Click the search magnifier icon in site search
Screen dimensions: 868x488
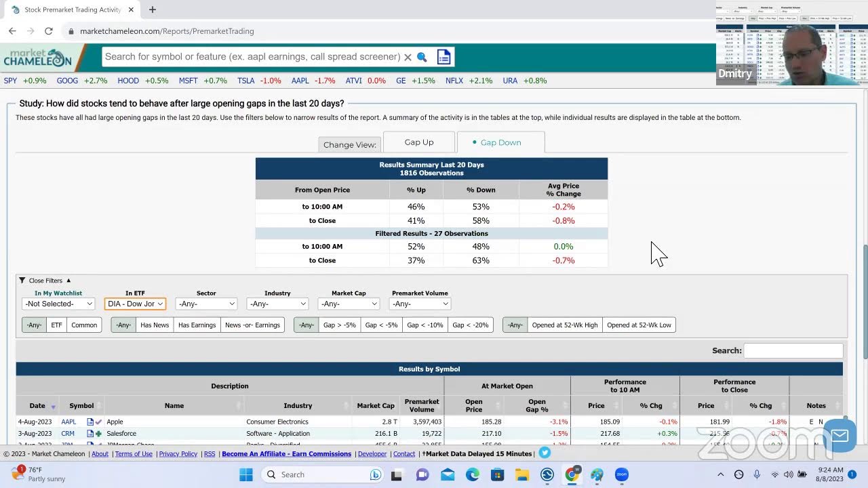tap(422, 58)
